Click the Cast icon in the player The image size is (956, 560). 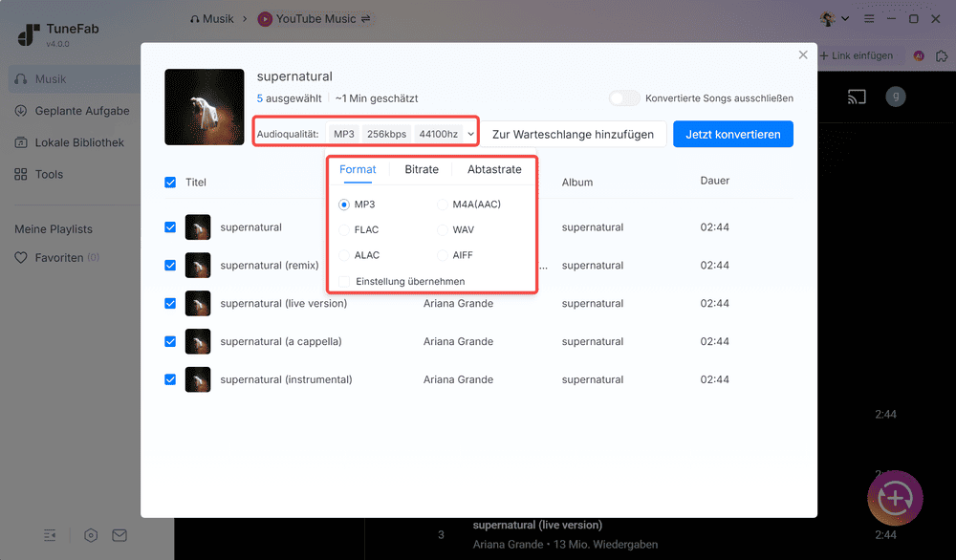[x=857, y=97]
